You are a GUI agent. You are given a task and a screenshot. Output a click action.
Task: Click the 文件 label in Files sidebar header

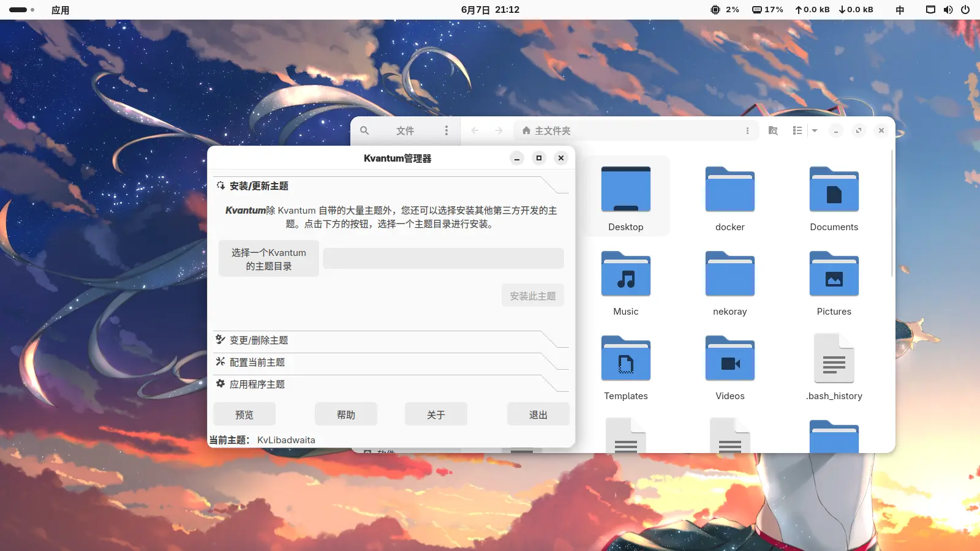click(x=405, y=130)
